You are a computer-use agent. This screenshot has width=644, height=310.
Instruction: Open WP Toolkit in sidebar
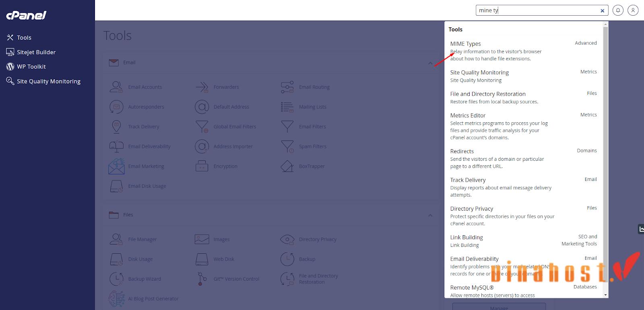click(x=26, y=67)
